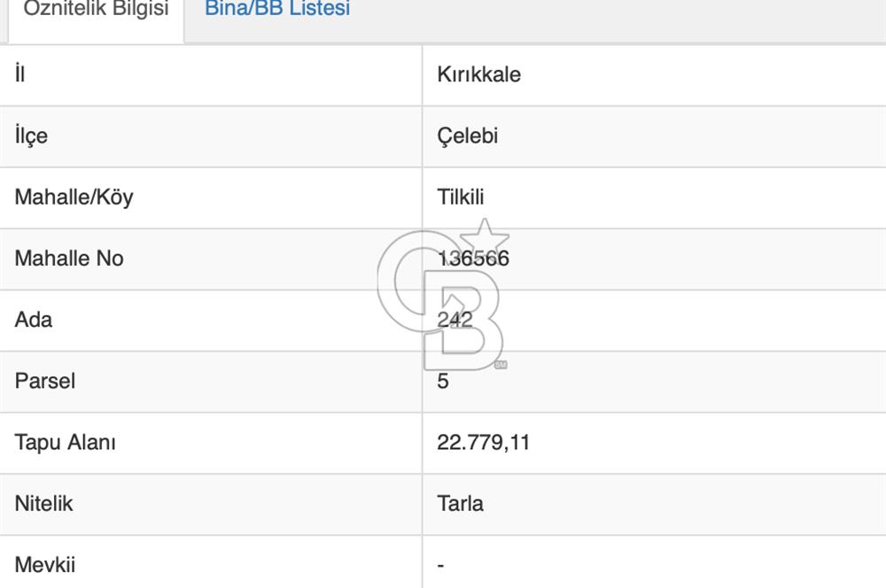
Task: Click the Çelebi district value
Action: (470, 135)
